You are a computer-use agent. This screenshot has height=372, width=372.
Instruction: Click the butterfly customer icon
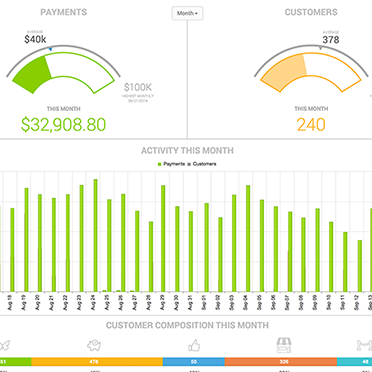click(4, 345)
